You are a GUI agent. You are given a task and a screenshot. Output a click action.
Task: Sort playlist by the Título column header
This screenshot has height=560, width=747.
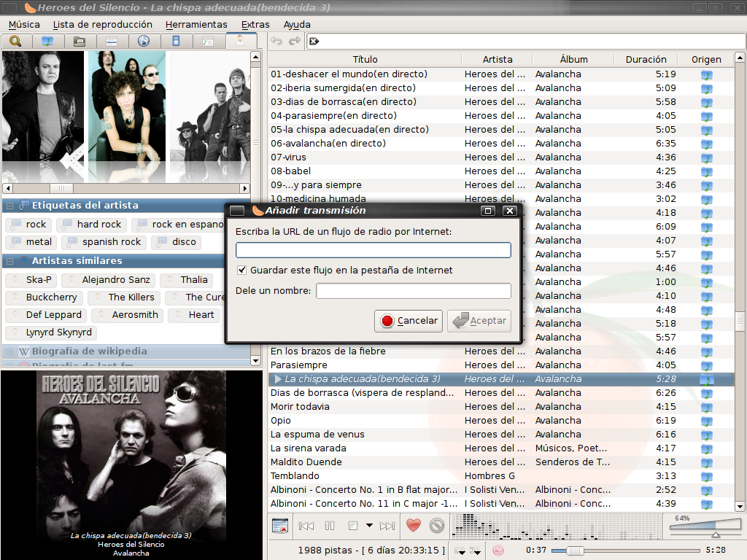click(365, 60)
